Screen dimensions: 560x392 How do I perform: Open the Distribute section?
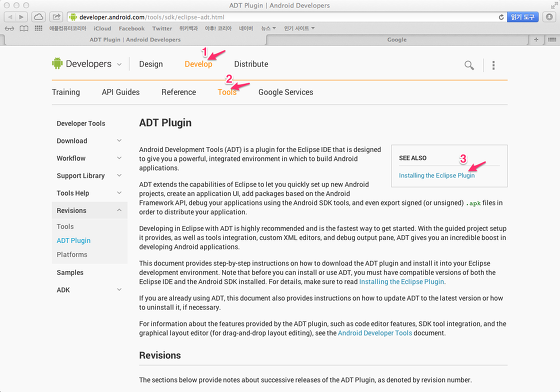(251, 64)
